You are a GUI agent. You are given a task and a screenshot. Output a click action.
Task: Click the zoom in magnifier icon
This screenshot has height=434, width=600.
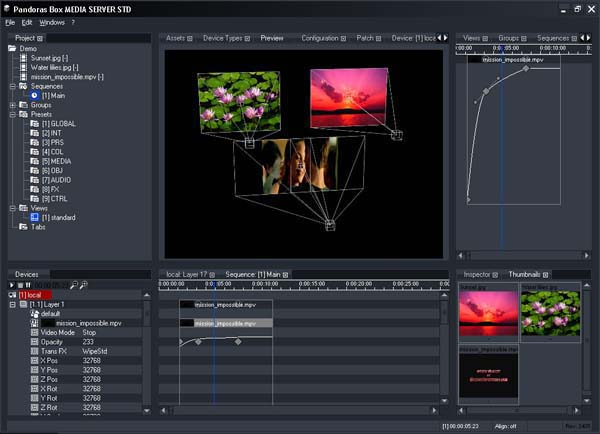point(83,285)
